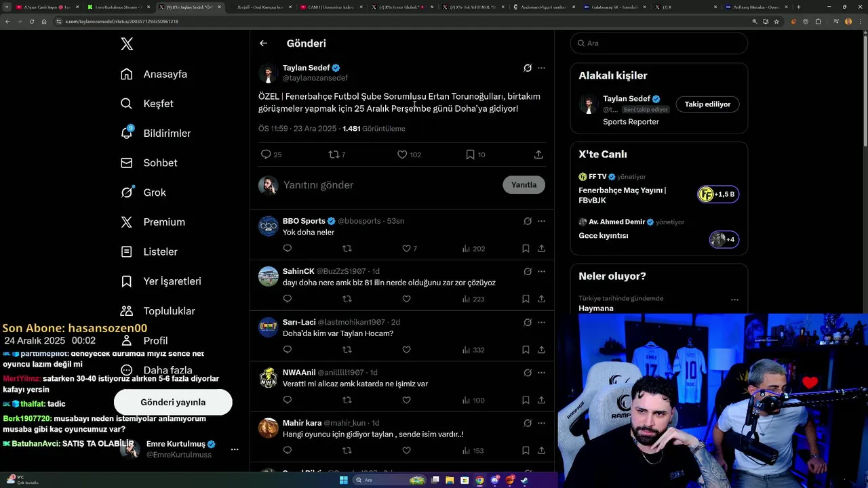This screenshot has width=868, height=488.
Task: Open Listeler page
Action: (149, 251)
